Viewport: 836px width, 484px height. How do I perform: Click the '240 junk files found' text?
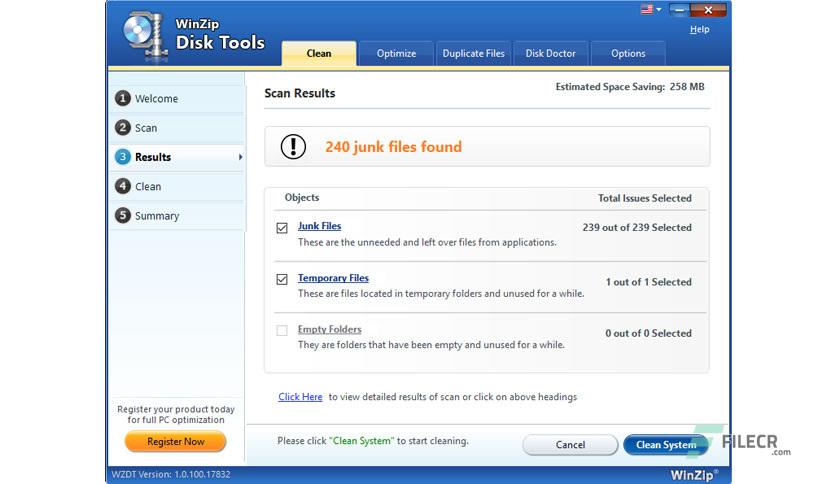click(x=393, y=147)
